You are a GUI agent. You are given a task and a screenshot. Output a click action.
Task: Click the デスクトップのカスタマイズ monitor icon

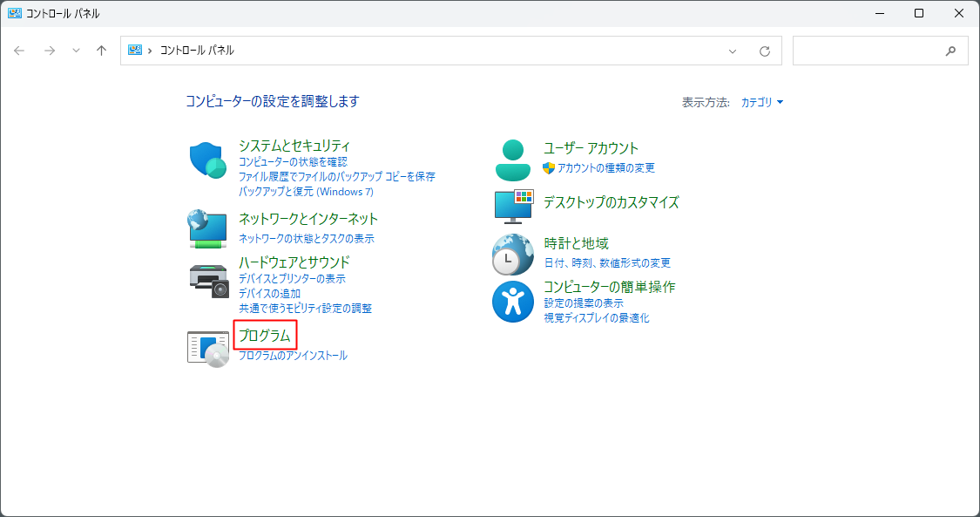point(513,207)
